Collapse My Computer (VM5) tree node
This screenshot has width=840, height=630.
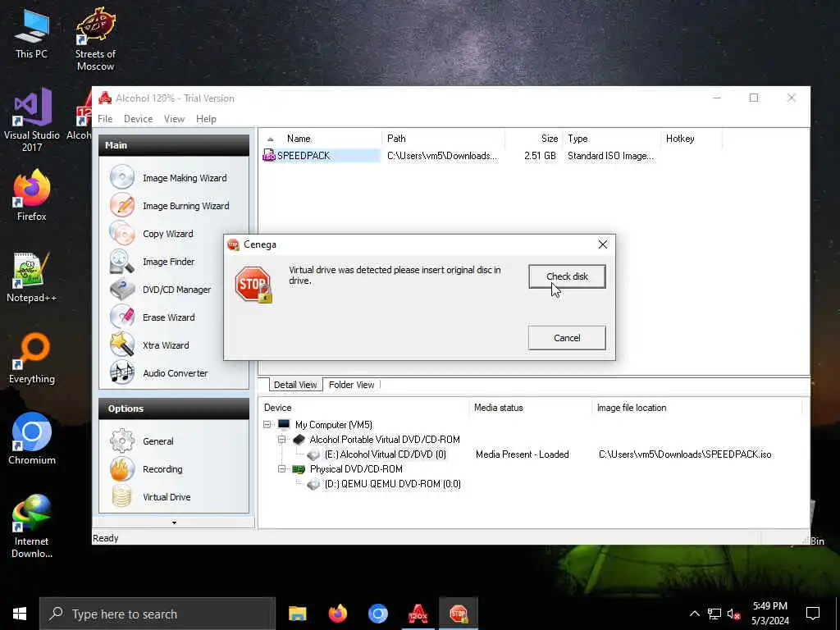coord(267,424)
